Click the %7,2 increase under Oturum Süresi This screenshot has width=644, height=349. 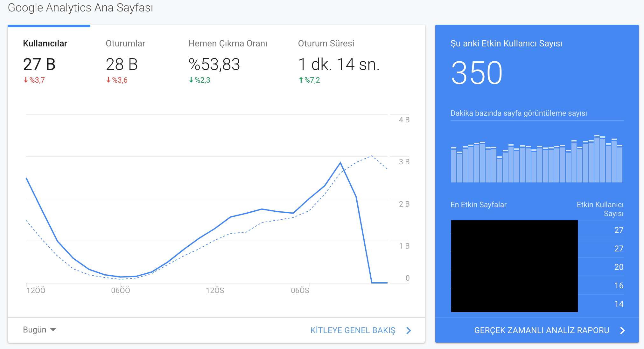click(309, 80)
